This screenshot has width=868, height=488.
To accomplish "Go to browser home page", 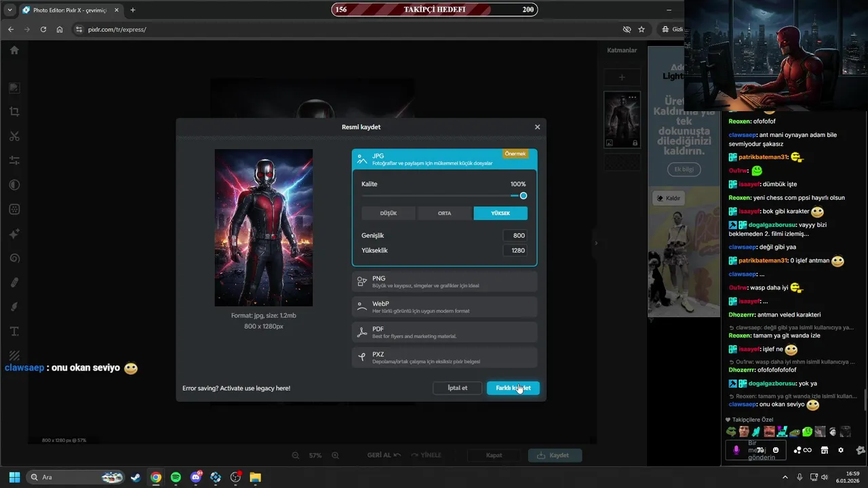I will pos(60,30).
